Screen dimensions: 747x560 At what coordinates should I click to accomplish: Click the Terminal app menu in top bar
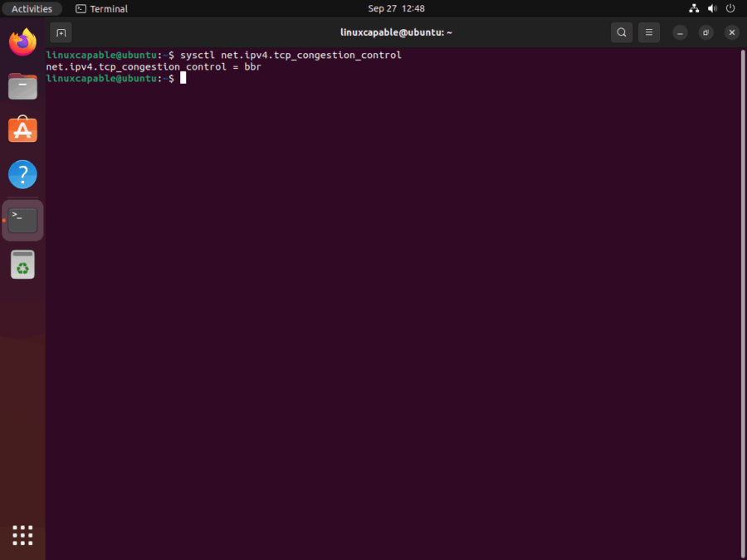pyautogui.click(x=101, y=8)
